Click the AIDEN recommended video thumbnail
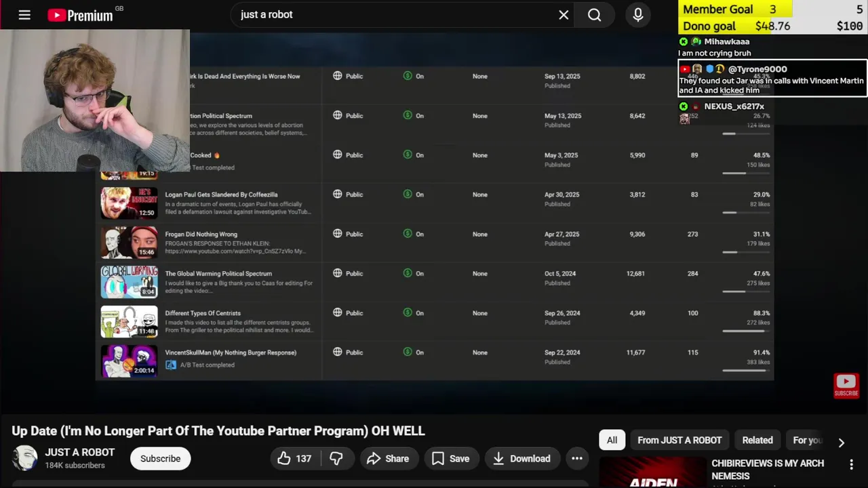The height and width of the screenshot is (488, 868). point(652,472)
